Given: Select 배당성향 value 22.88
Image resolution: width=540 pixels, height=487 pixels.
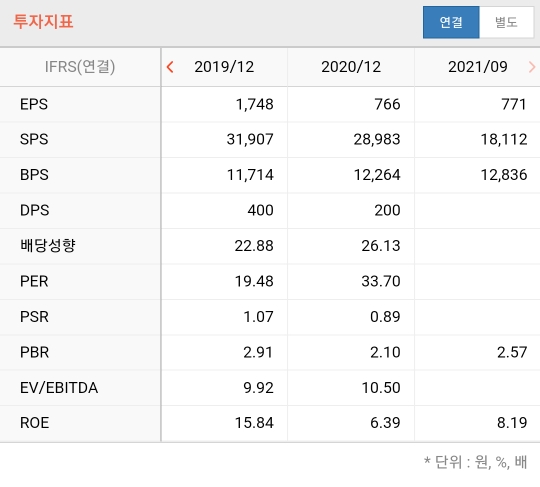Looking at the screenshot, I should pos(254,246).
